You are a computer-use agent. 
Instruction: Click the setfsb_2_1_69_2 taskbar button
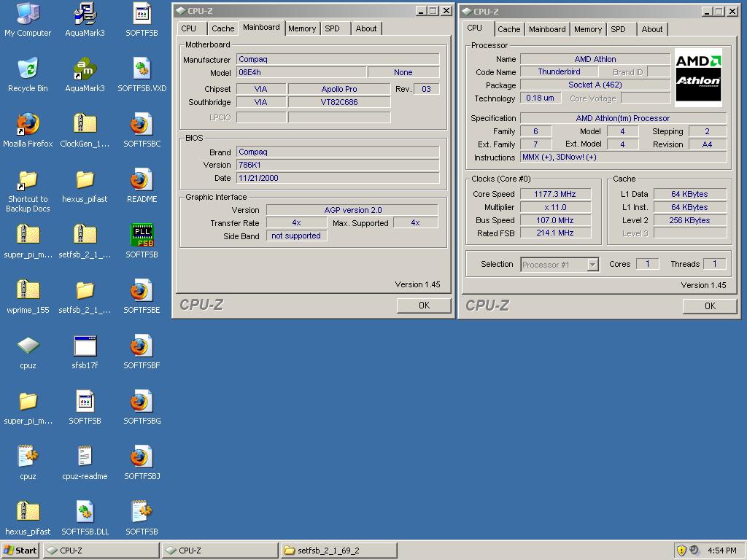point(338,551)
